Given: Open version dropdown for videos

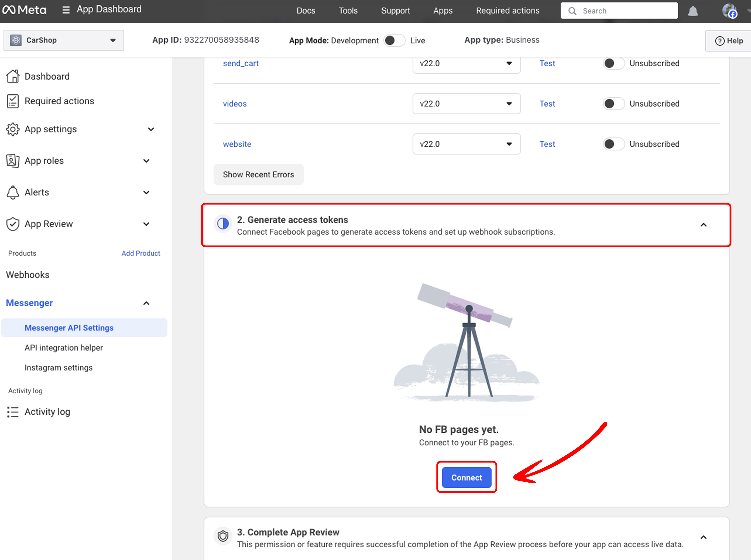Looking at the screenshot, I should [467, 104].
